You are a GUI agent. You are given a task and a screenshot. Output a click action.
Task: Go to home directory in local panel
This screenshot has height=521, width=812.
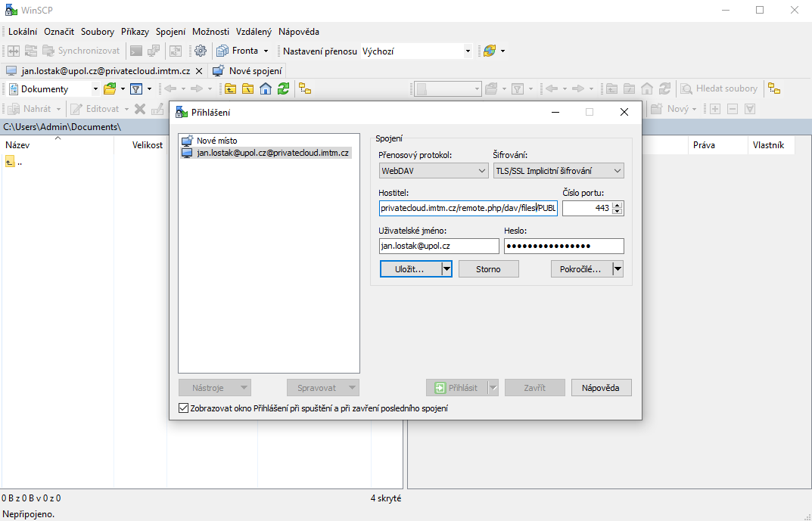coord(266,89)
